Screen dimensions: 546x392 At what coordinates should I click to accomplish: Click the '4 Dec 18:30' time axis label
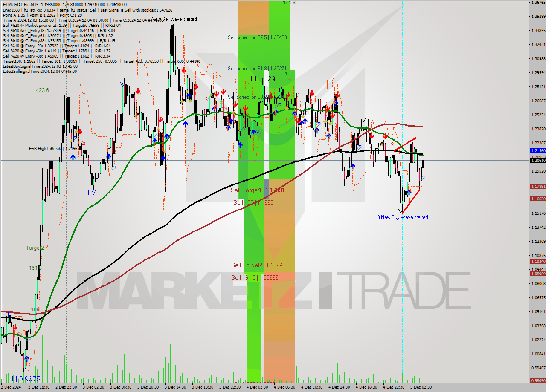366,388
